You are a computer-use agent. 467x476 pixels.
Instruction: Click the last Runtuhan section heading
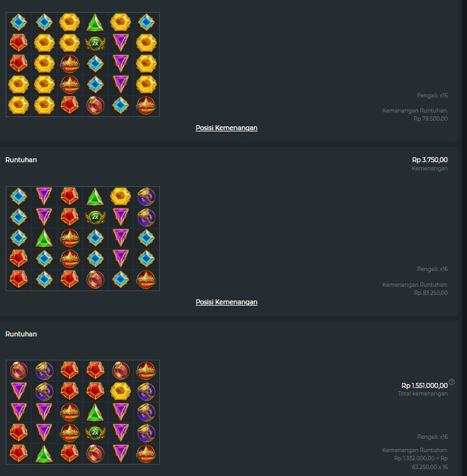[21, 334]
